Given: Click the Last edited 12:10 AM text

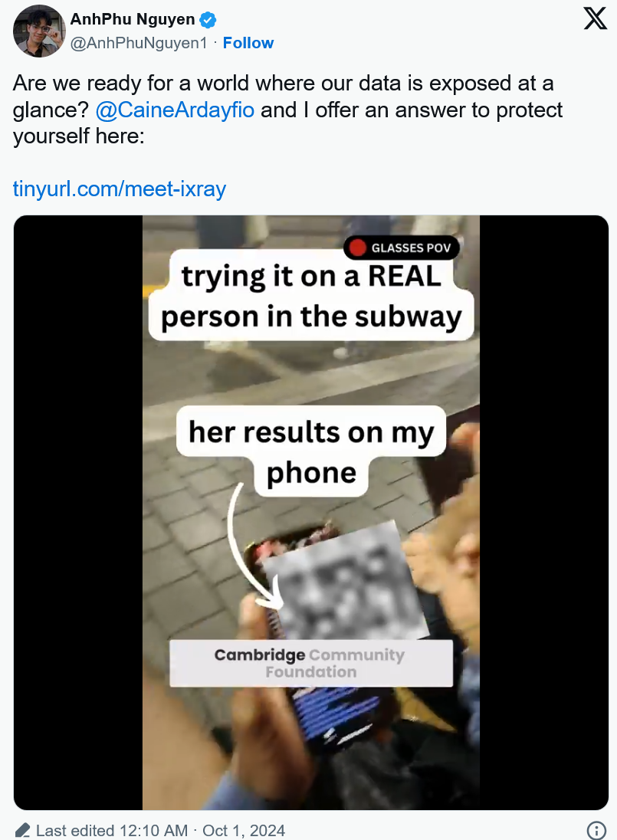Looking at the screenshot, I should point(111,830).
